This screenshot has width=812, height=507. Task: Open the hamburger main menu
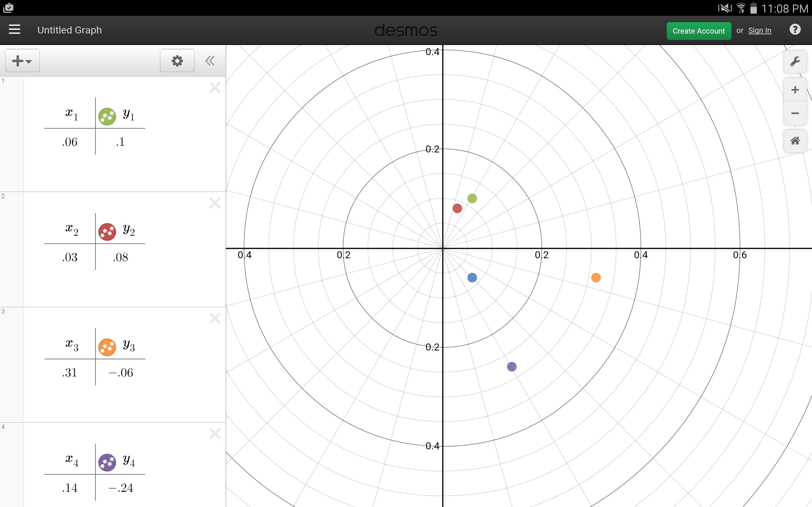(x=14, y=30)
